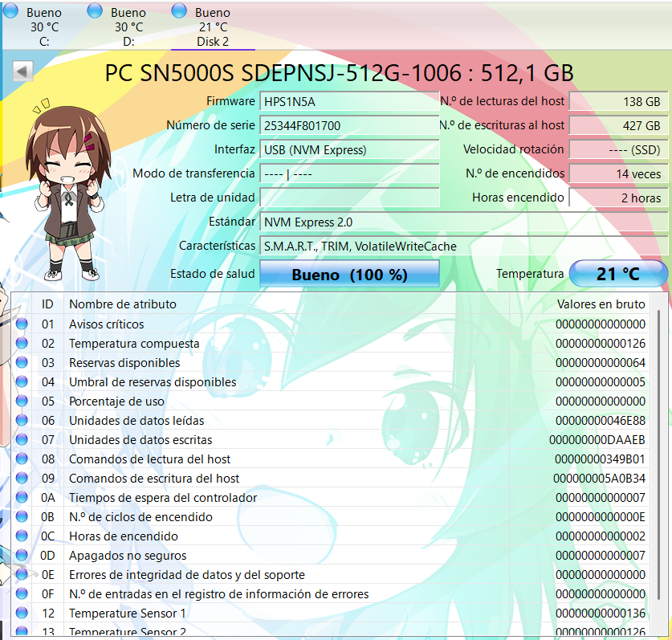
Task: Select the C: drive tab
Action: point(44,26)
